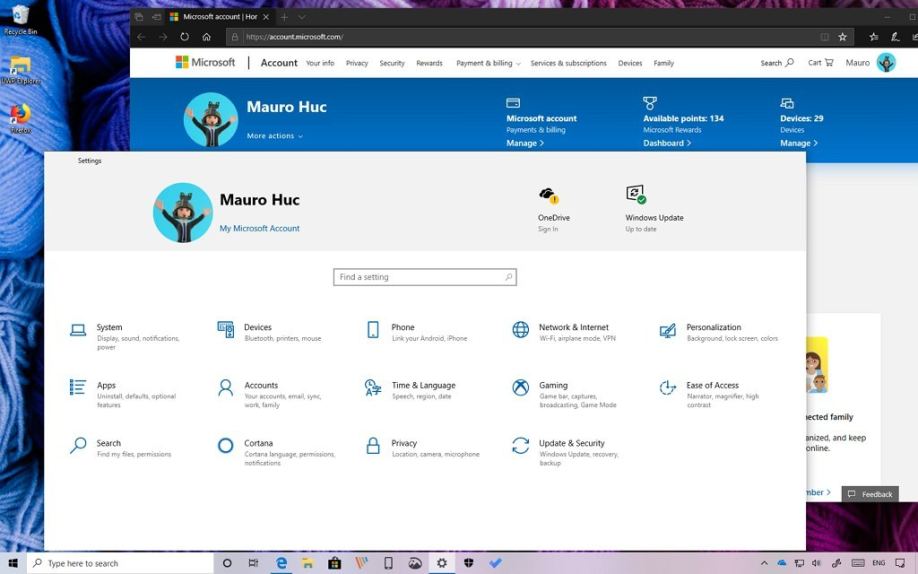Image resolution: width=918 pixels, height=574 pixels.
Task: Open Ease of Access settings
Action: [712, 386]
